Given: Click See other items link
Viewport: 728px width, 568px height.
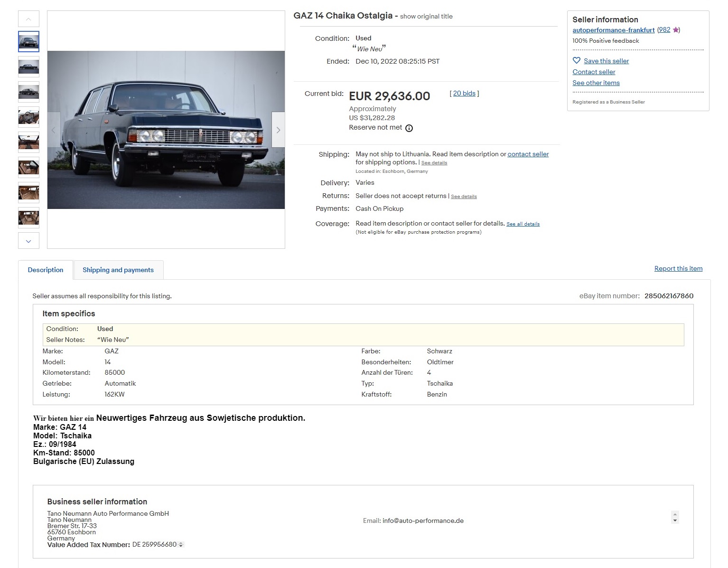Looking at the screenshot, I should 596,83.
